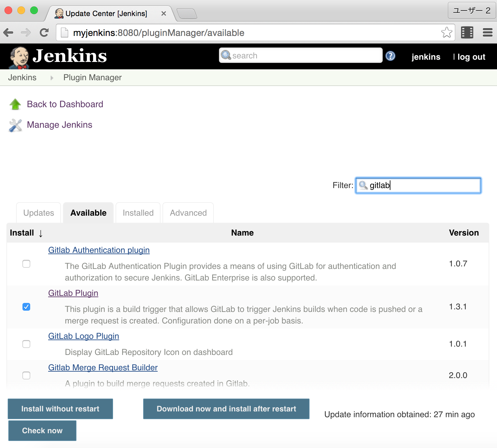Switch to the Installed tab
The width and height of the screenshot is (497, 448).
pyautogui.click(x=138, y=212)
